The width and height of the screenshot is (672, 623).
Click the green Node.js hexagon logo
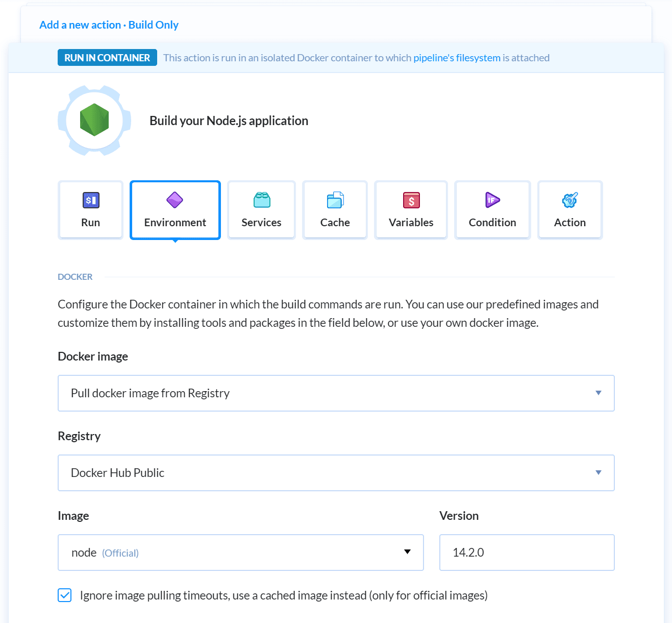[x=94, y=120]
